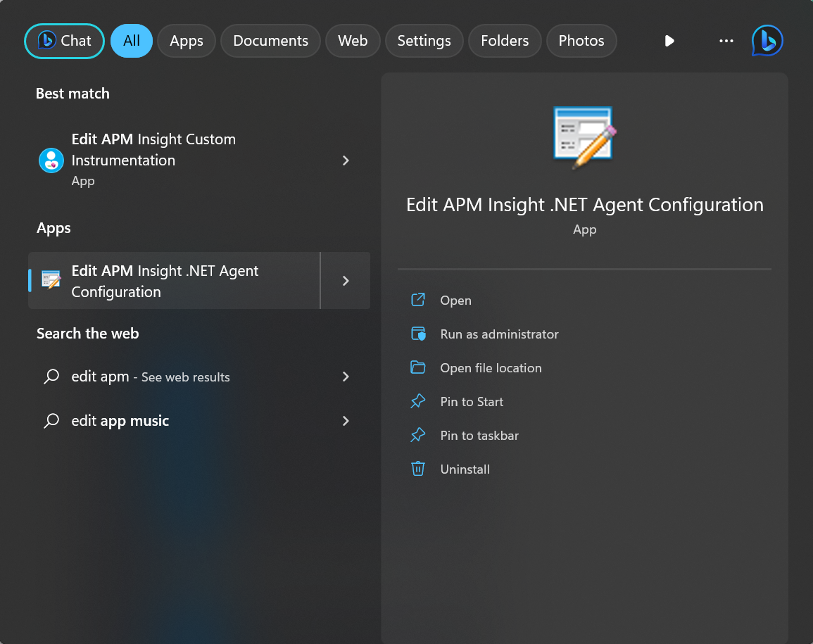Click the Pin to Start pin icon
This screenshot has height=644, width=813.
[417, 401]
